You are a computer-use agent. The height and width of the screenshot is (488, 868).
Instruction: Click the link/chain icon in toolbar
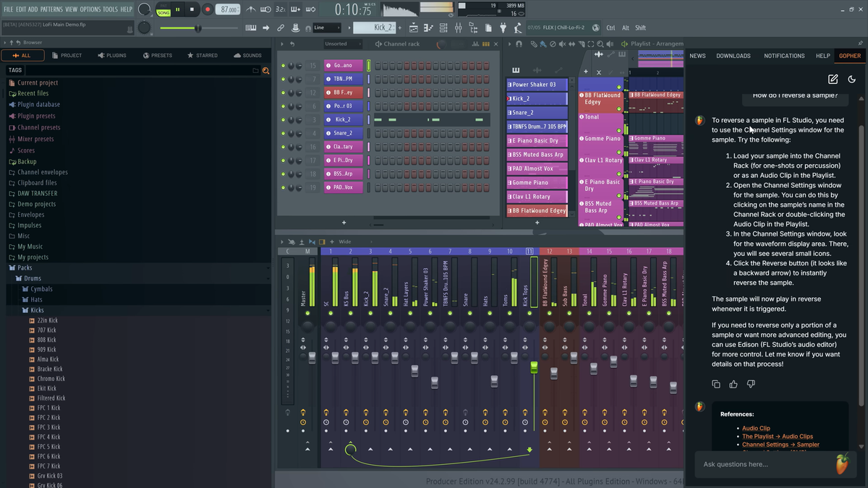[281, 27]
